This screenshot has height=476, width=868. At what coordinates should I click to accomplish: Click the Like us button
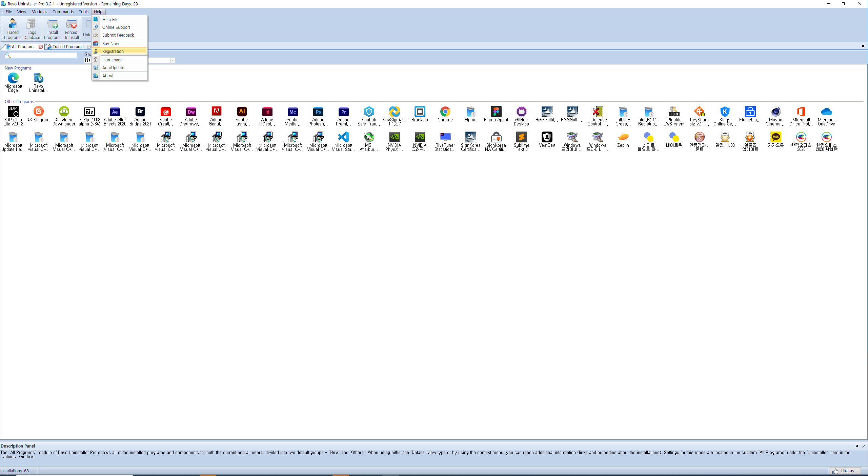pyautogui.click(x=844, y=471)
